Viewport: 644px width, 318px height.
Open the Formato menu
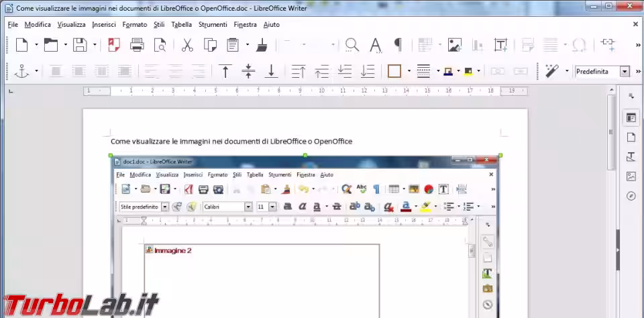pos(135,25)
